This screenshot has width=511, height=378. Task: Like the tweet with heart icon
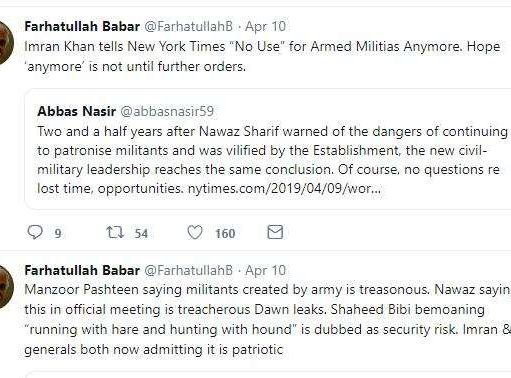tap(195, 232)
